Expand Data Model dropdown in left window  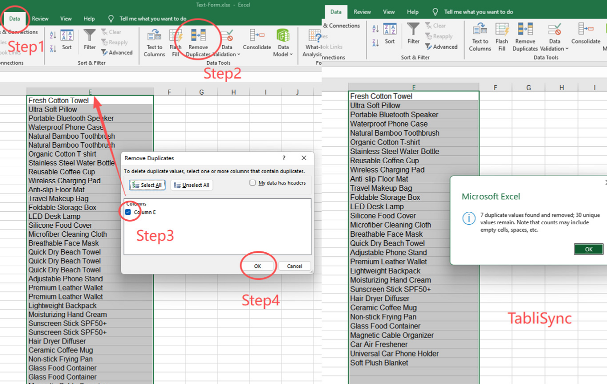(291, 54)
